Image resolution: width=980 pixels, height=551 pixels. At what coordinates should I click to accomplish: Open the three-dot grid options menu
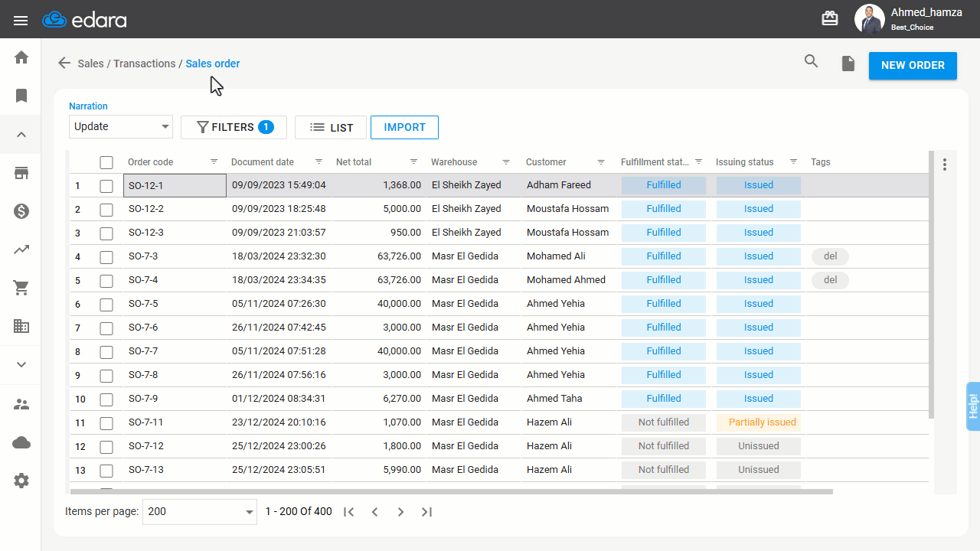coord(945,165)
